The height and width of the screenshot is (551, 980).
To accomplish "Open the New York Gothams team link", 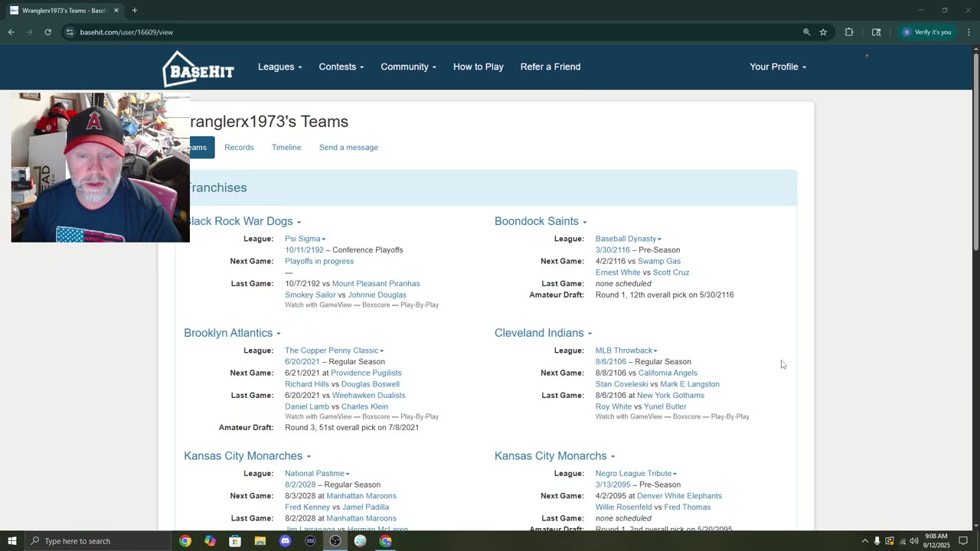I will click(x=671, y=395).
